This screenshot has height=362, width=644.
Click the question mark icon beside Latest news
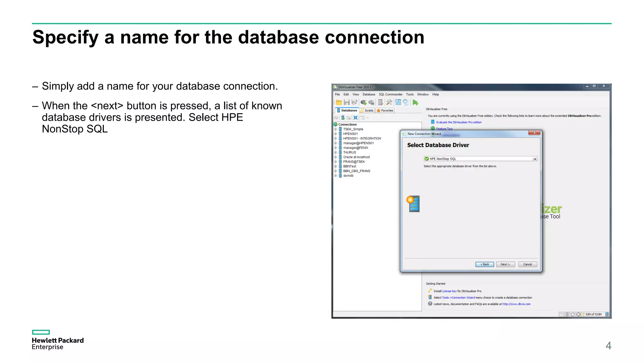pyautogui.click(x=430, y=304)
